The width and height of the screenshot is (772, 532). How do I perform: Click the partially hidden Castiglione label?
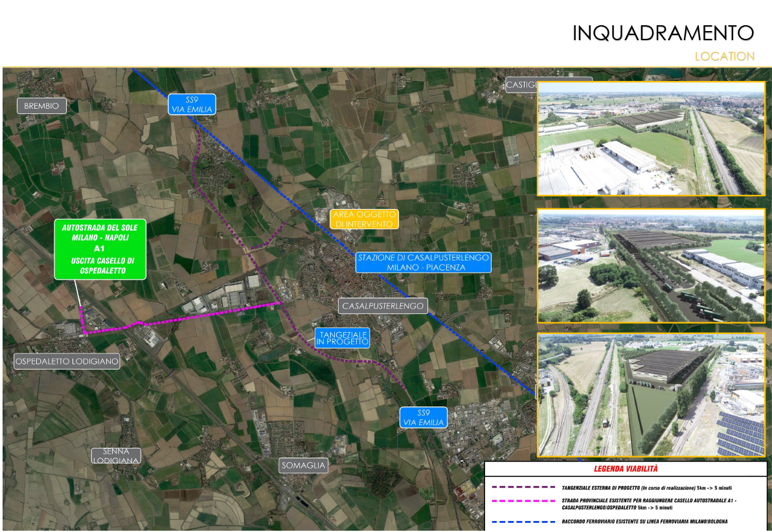[521, 85]
